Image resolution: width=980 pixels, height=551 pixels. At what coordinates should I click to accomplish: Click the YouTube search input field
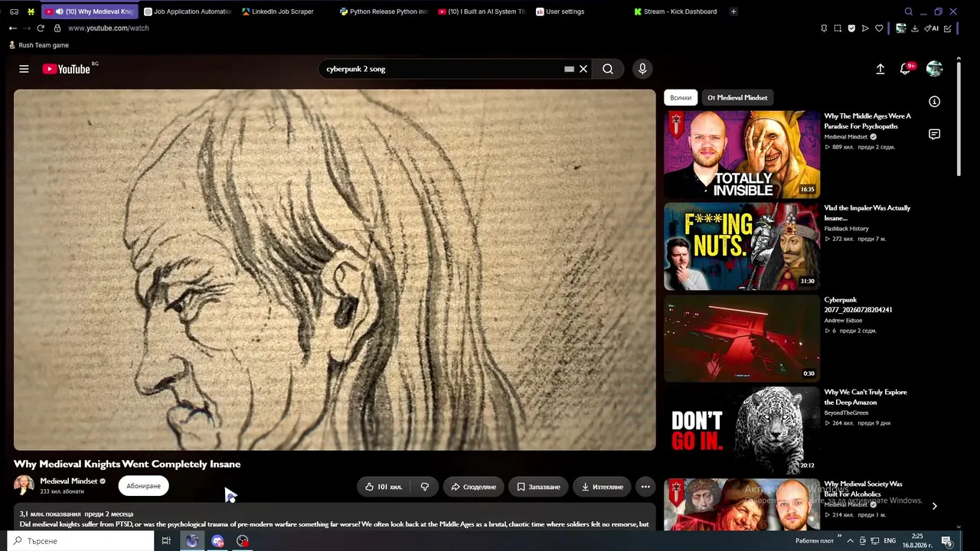[x=444, y=69]
